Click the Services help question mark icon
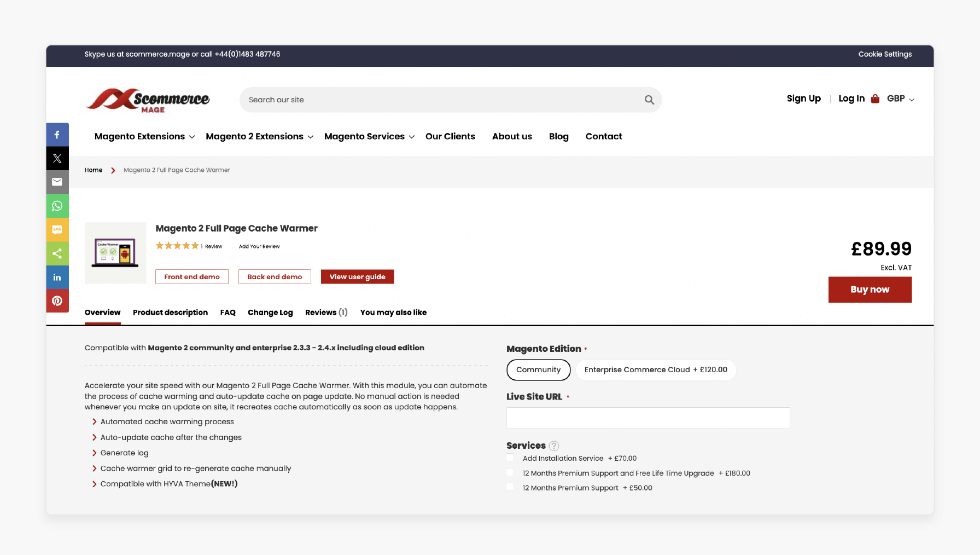Viewport: 980px width, 555px height. [554, 446]
